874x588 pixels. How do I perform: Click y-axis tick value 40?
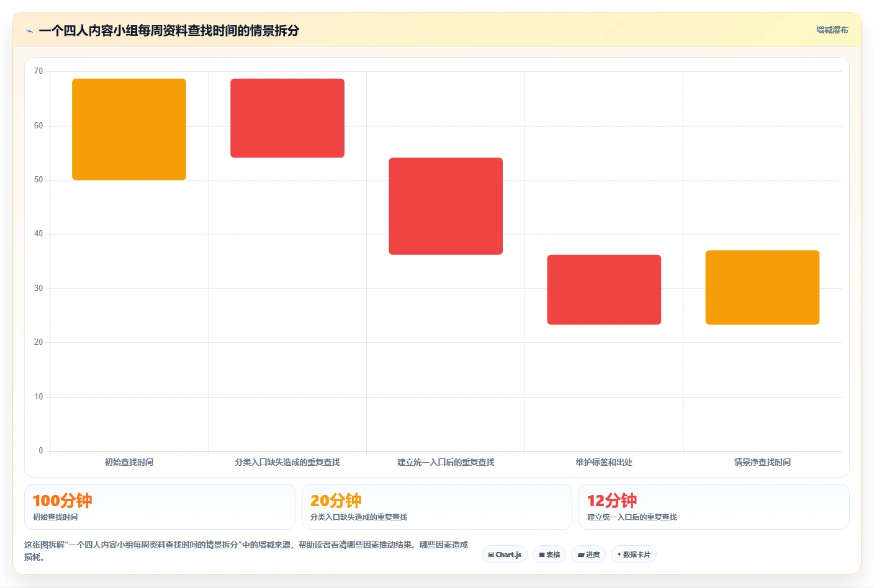point(38,234)
